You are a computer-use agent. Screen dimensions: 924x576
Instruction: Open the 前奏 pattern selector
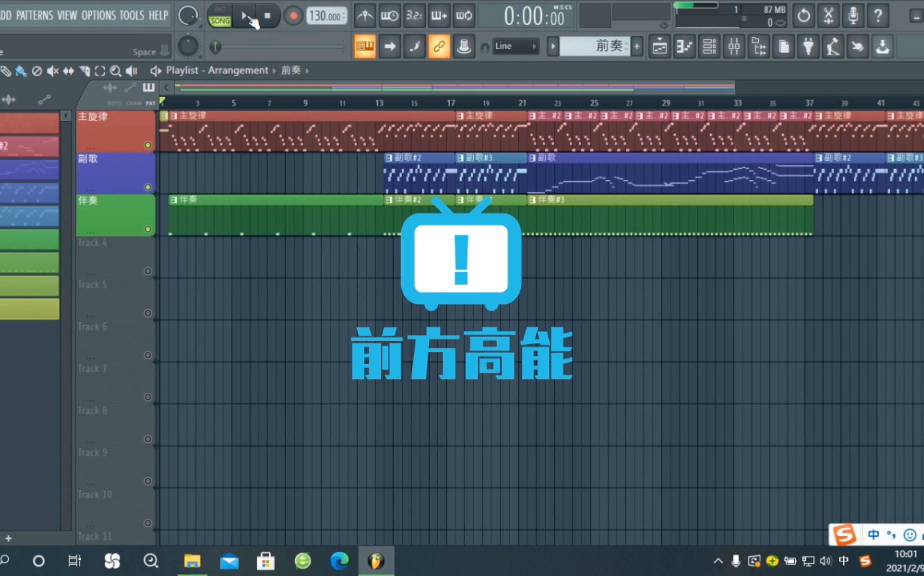[595, 46]
